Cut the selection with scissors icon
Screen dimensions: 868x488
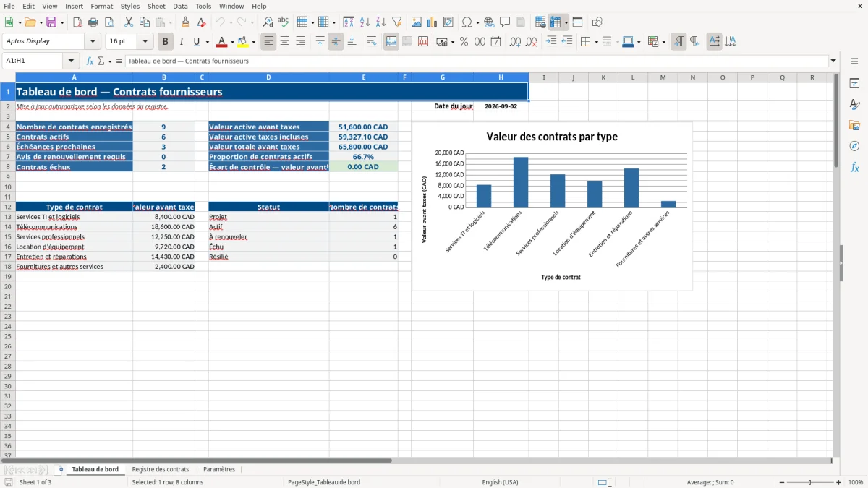[x=129, y=22]
